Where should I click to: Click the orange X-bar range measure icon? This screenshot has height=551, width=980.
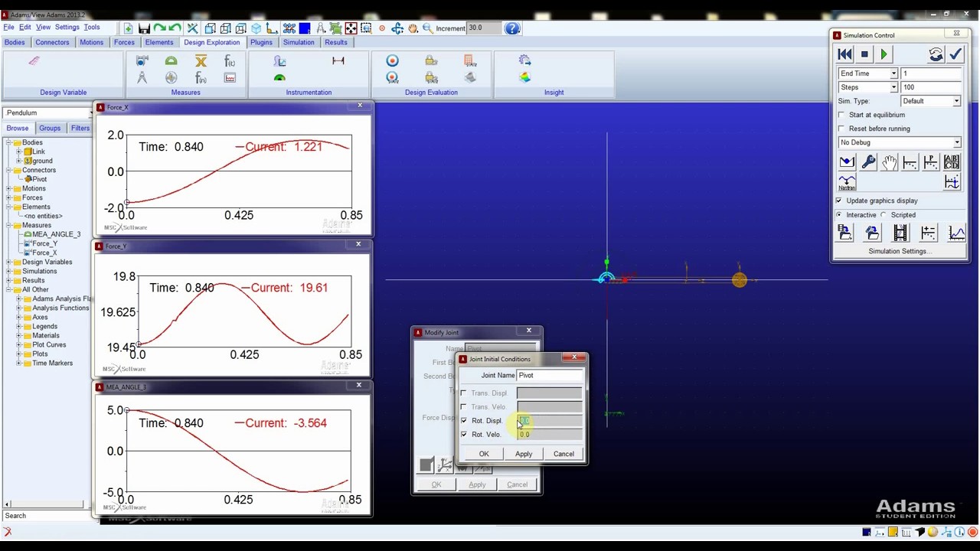tap(201, 61)
